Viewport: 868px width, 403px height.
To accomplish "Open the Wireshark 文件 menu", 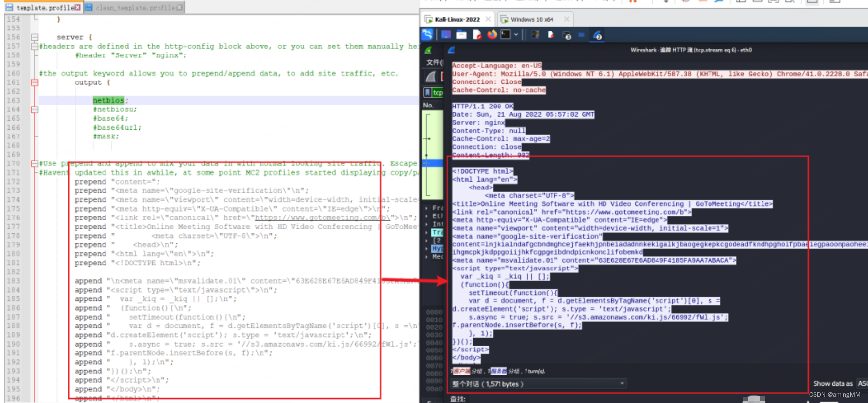I will [434, 62].
